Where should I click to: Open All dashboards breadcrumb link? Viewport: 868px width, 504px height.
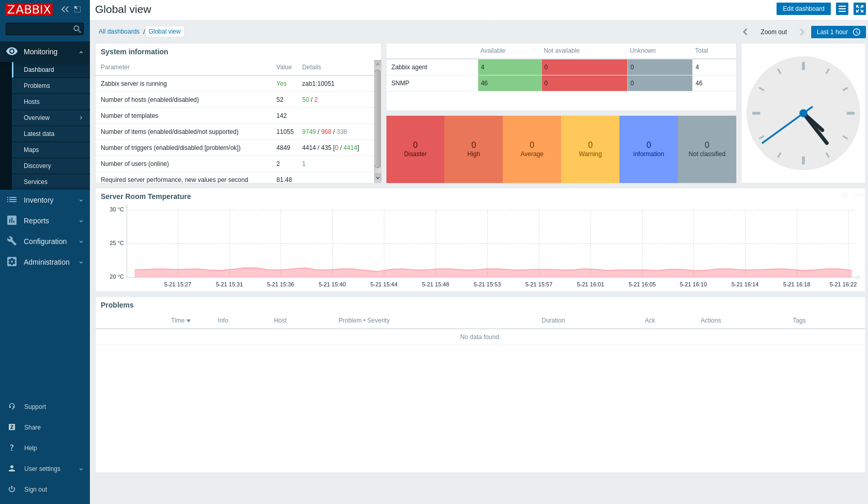coord(119,32)
